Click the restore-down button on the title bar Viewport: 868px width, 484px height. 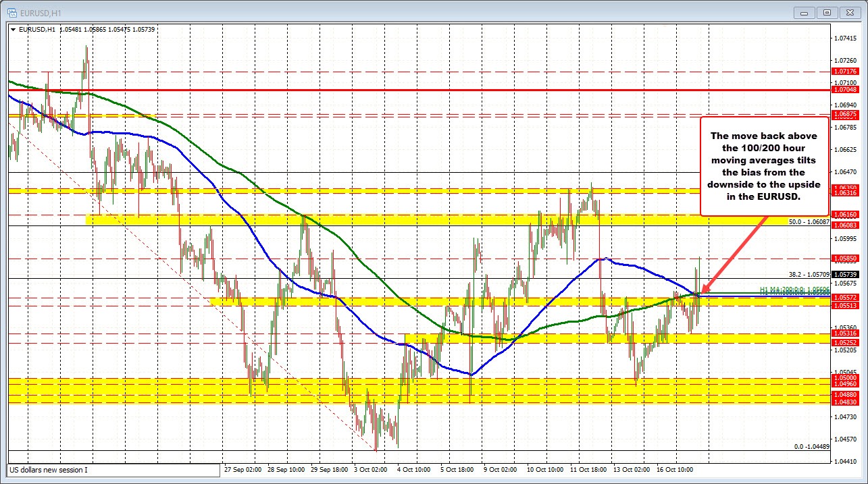point(826,12)
